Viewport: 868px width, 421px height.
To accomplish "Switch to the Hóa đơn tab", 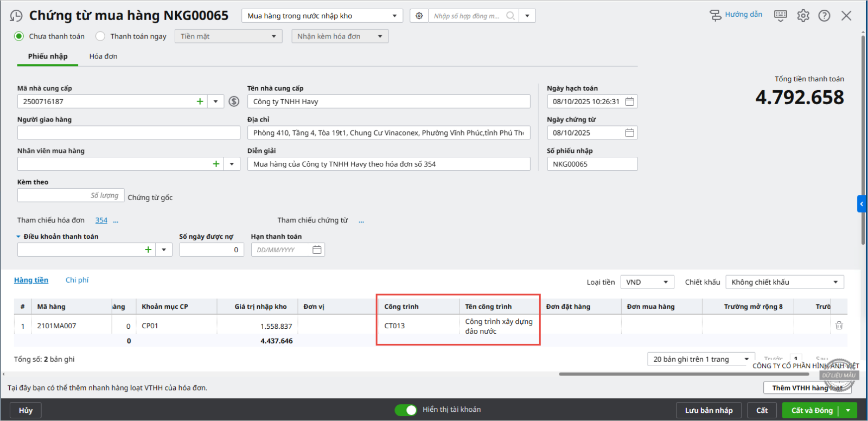I will pyautogui.click(x=103, y=56).
